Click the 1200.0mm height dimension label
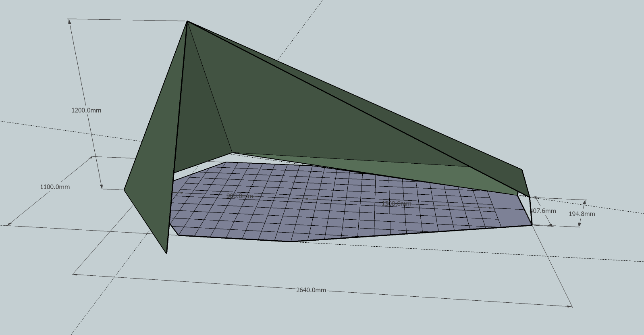Viewport: 644px width, 335px height. 86,110
